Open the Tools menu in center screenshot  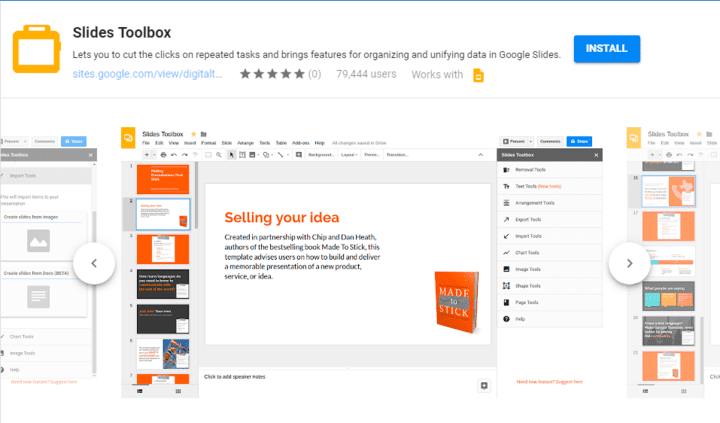(x=265, y=143)
